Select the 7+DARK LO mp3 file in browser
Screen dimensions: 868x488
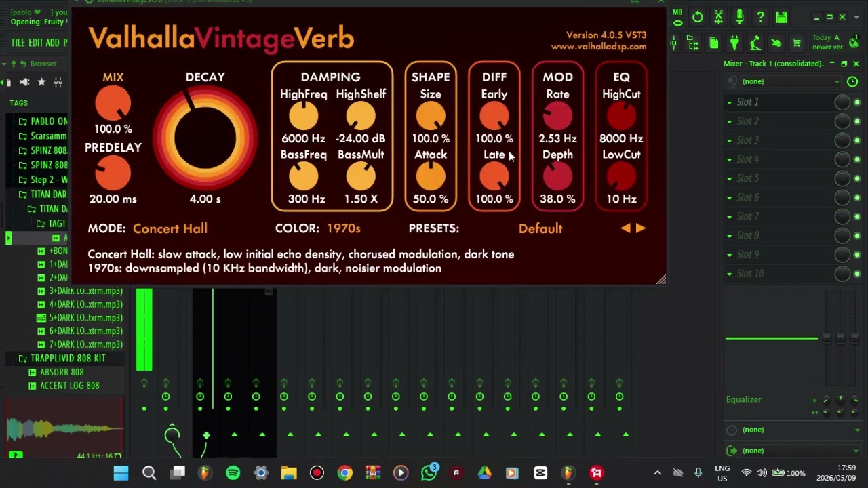pyautogui.click(x=80, y=344)
